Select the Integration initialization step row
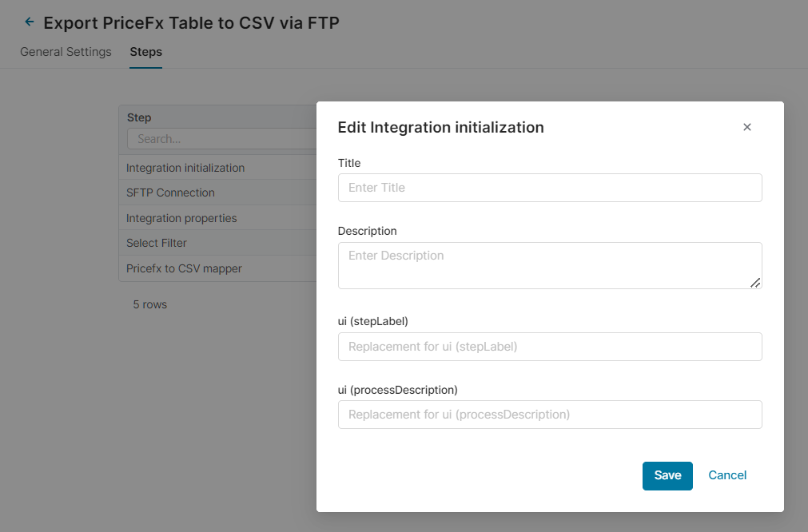This screenshot has width=808, height=532. tap(185, 168)
